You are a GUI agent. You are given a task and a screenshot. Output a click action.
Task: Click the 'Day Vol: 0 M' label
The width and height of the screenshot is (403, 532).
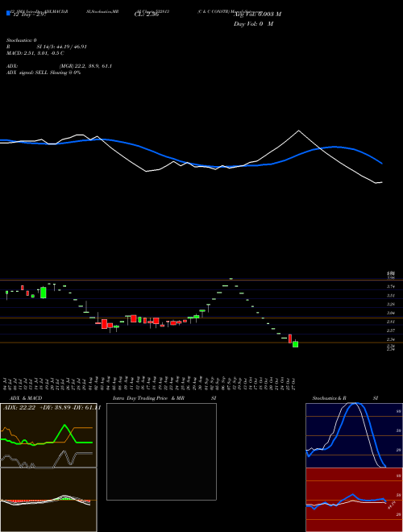253,23
